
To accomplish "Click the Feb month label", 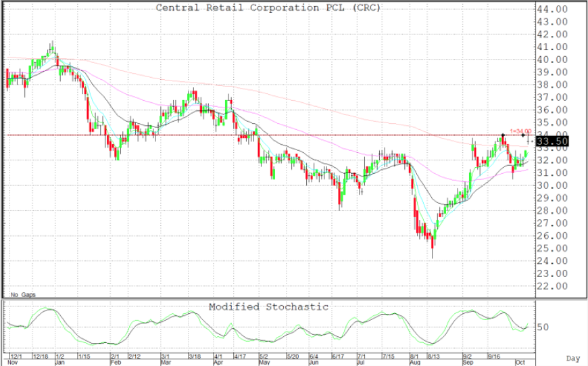I will point(116,363).
